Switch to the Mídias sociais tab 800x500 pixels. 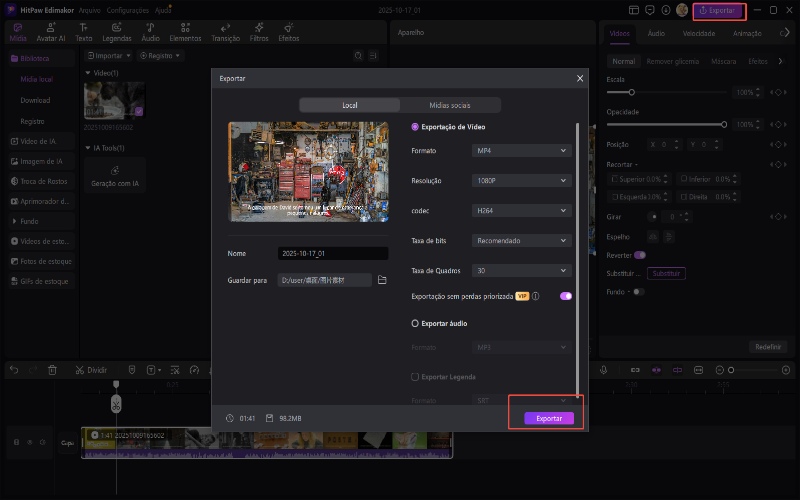tap(450, 105)
